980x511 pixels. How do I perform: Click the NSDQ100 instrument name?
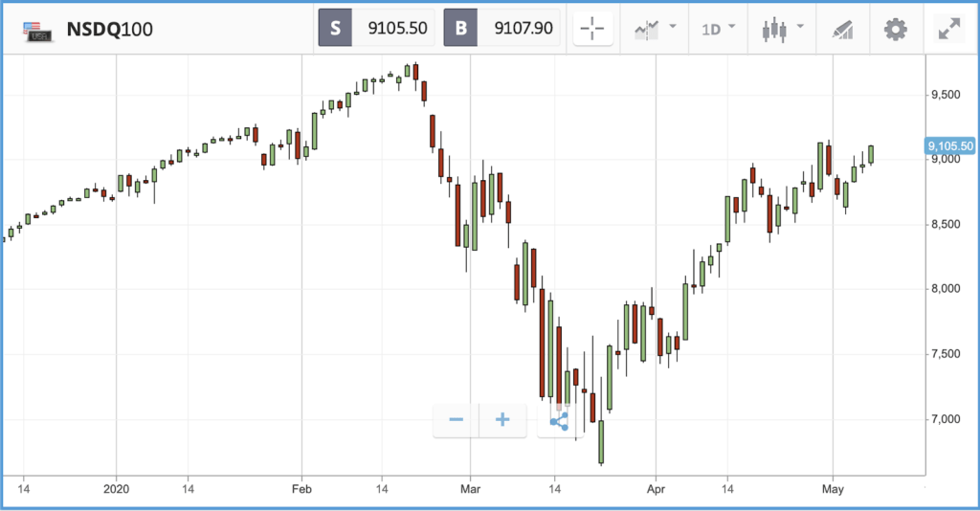109,30
